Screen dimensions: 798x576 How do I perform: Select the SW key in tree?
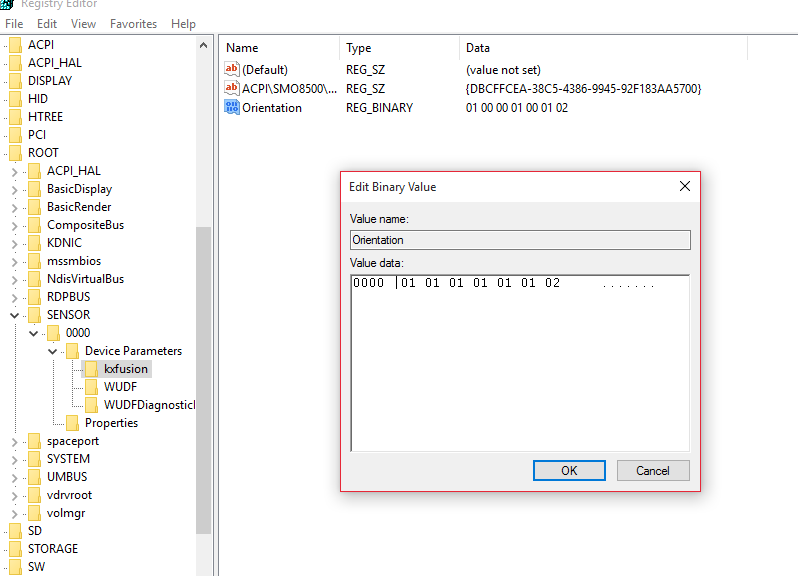(36, 567)
